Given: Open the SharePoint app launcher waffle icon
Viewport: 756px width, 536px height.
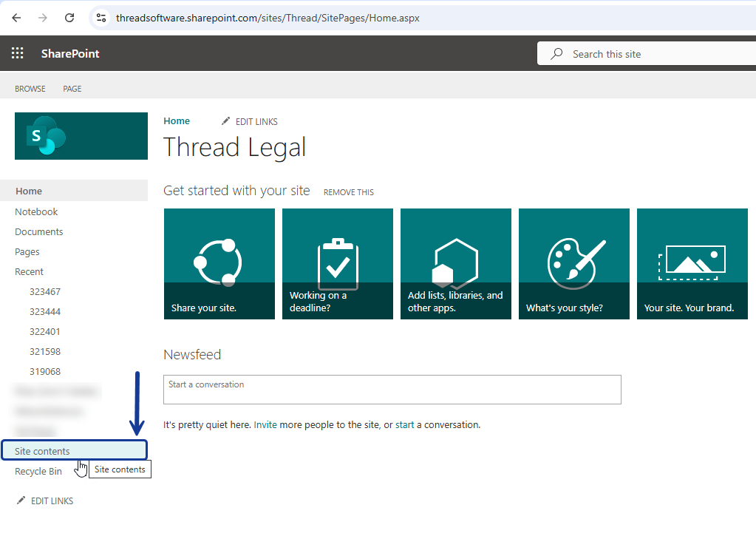Looking at the screenshot, I should coord(17,53).
